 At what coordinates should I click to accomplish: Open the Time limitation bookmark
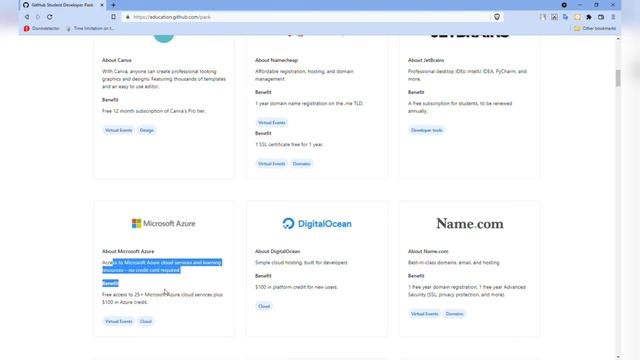tap(90, 29)
